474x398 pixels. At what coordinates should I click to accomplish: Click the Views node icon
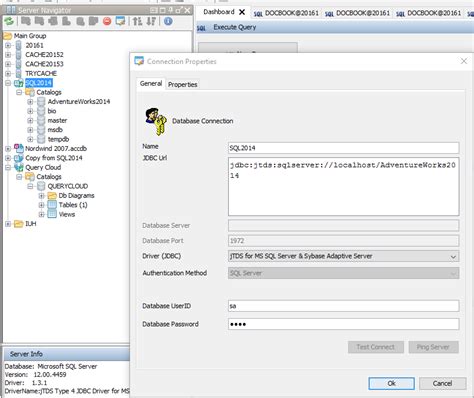point(52,214)
